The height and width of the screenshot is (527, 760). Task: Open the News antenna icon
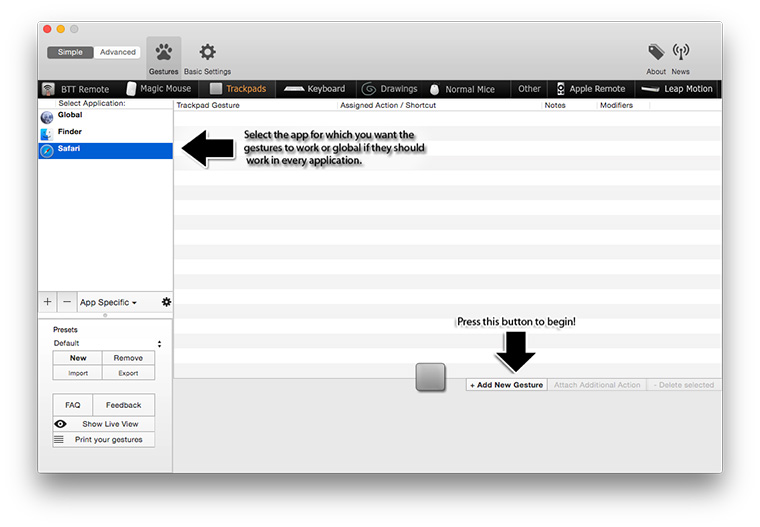[x=681, y=58]
